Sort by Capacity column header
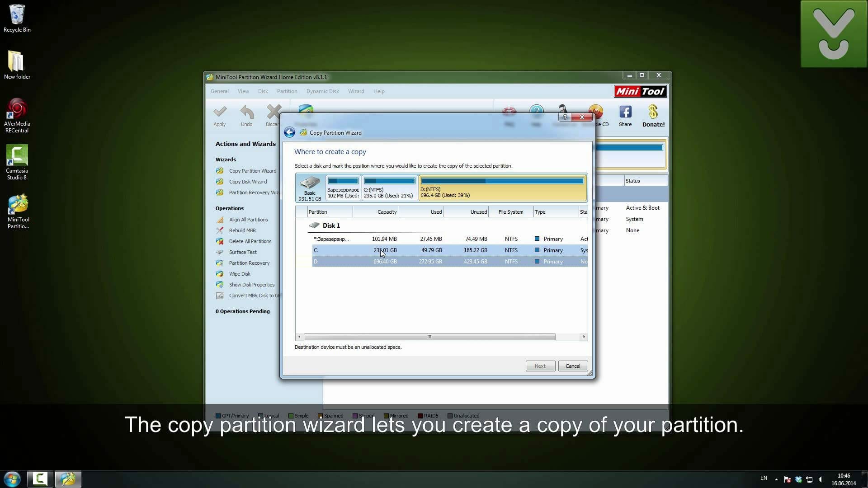The width and height of the screenshot is (868, 488). (375, 212)
